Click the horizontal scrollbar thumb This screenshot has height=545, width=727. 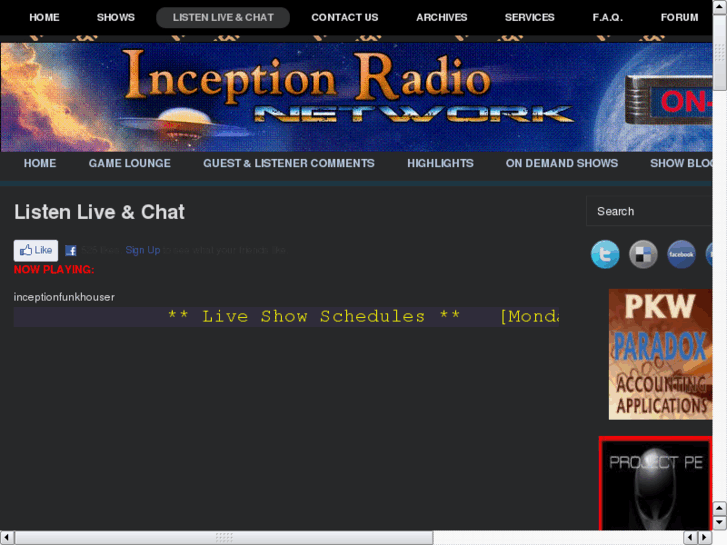click(x=224, y=538)
